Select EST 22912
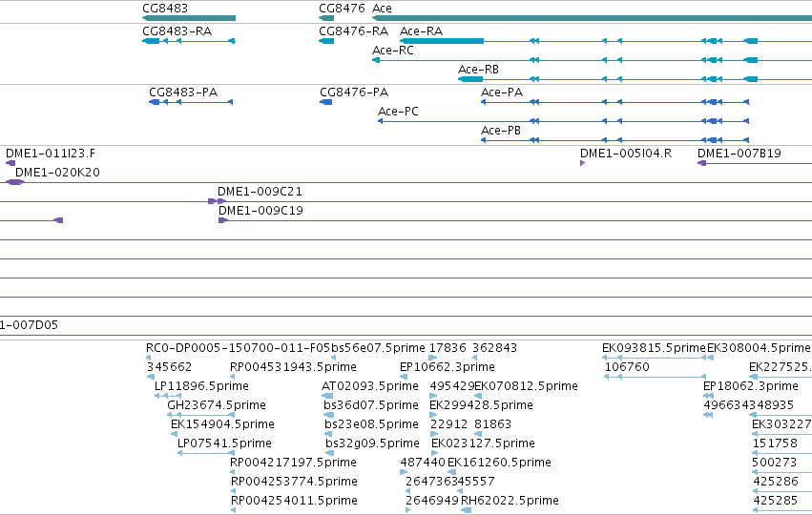This screenshot has height=515, width=812. pos(449,424)
